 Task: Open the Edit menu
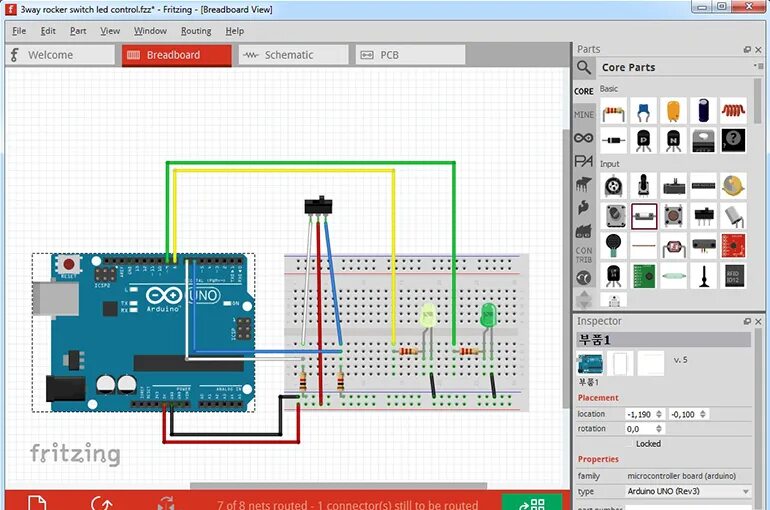[x=48, y=31]
